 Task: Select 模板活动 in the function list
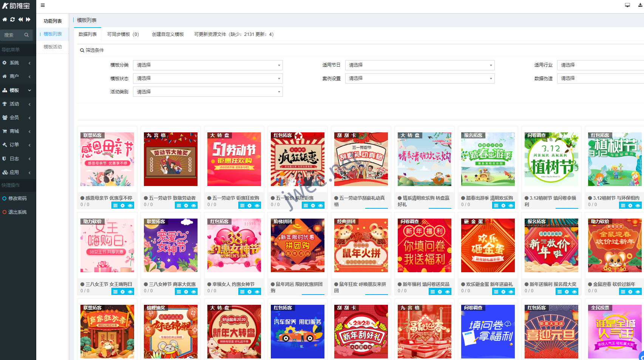click(x=53, y=47)
